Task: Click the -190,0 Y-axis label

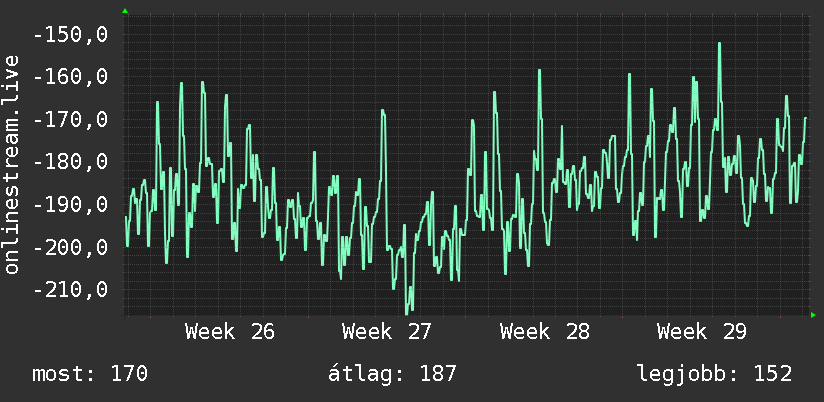Action: [71, 204]
